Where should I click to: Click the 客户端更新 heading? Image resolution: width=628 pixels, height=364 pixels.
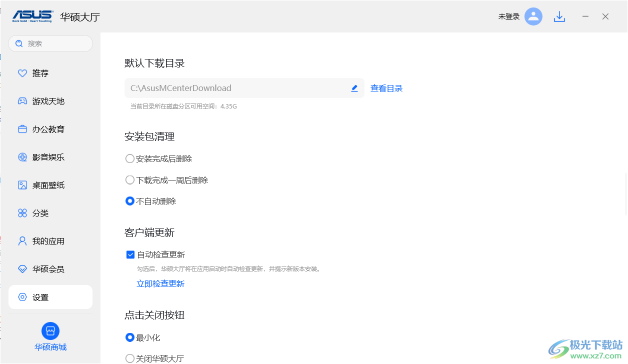149,233
